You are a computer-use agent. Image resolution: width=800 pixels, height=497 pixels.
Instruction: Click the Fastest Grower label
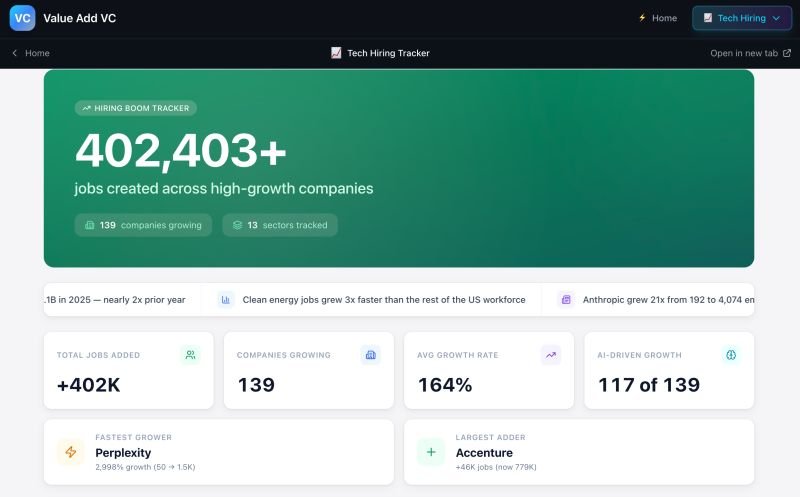click(134, 437)
